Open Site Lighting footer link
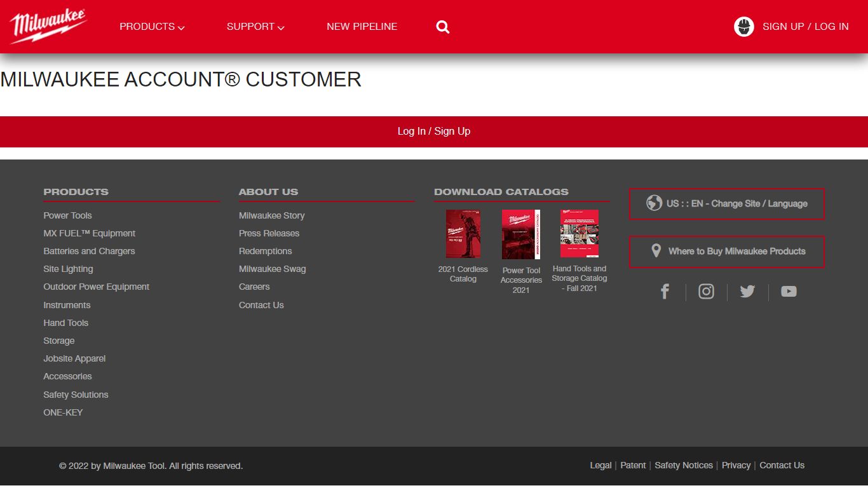Image resolution: width=868 pixels, height=488 pixels. click(68, 269)
